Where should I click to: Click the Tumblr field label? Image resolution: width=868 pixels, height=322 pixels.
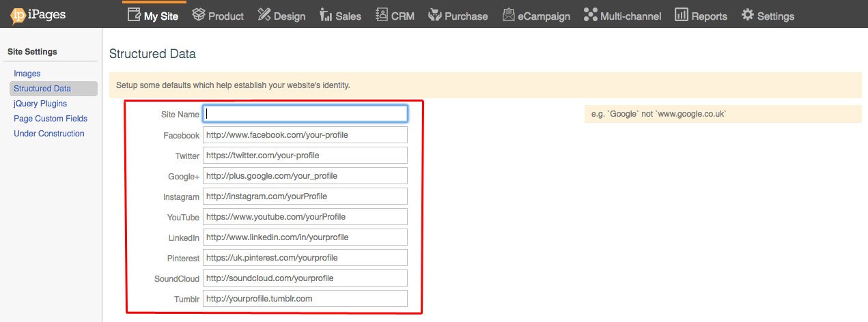coord(186,299)
